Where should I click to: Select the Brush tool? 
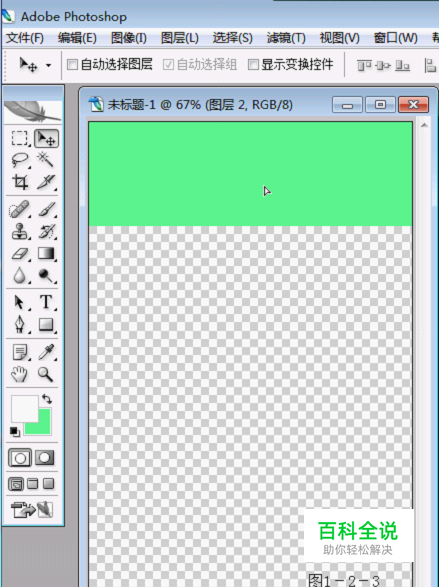(x=46, y=210)
